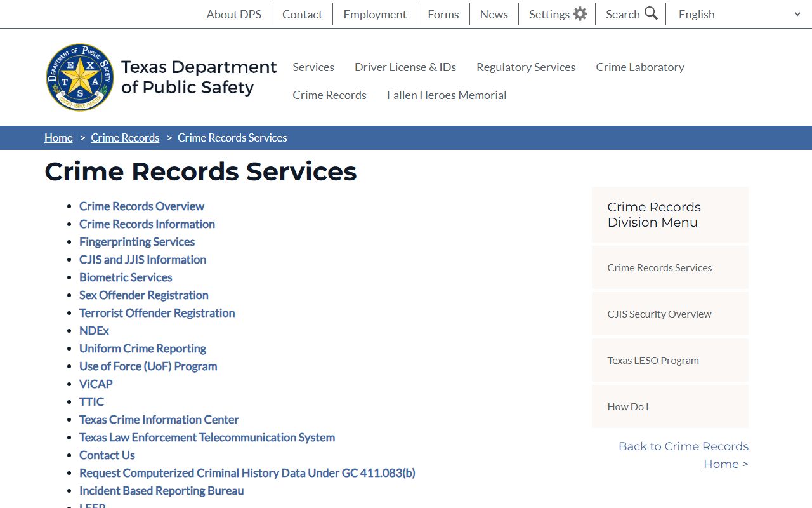Viewport: 812px width, 508px height.
Task: Open Sex Offender Registration link
Action: click(143, 295)
